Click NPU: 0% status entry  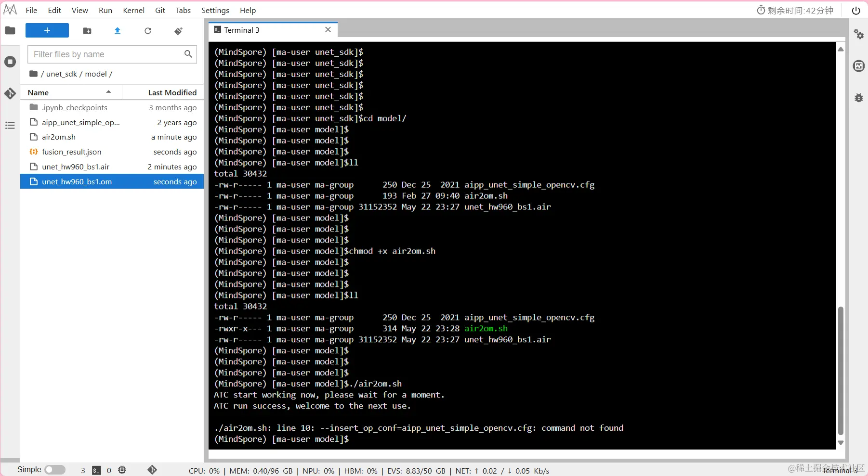click(318, 471)
